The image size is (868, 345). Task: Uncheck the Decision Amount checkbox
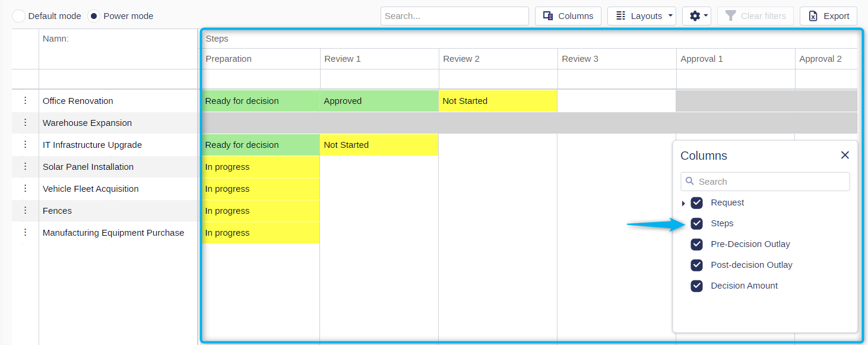[697, 286]
